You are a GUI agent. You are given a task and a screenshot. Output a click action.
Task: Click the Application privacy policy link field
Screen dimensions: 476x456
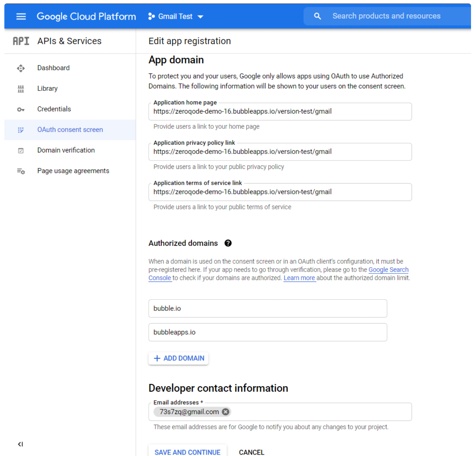click(280, 151)
